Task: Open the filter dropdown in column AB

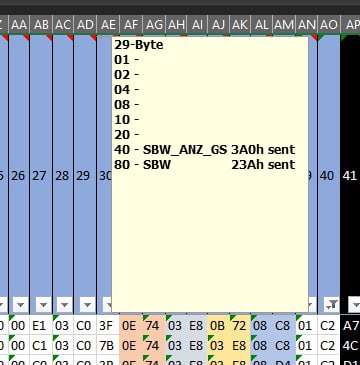Action: tap(43, 305)
